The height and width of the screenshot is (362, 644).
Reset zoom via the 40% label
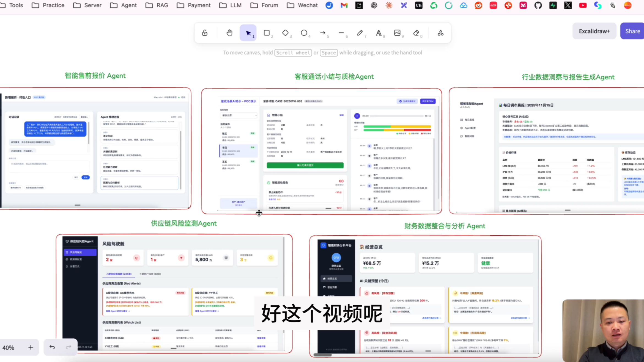click(x=8, y=348)
